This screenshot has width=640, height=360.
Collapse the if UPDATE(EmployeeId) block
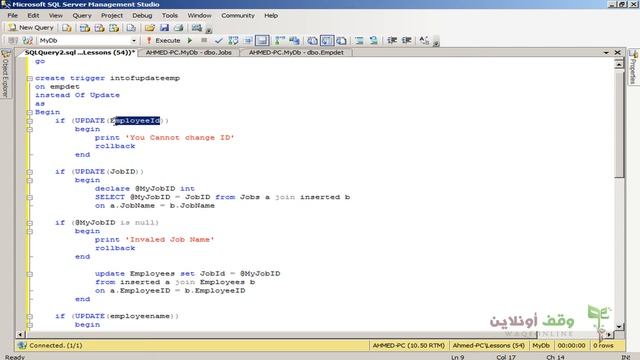[30, 121]
